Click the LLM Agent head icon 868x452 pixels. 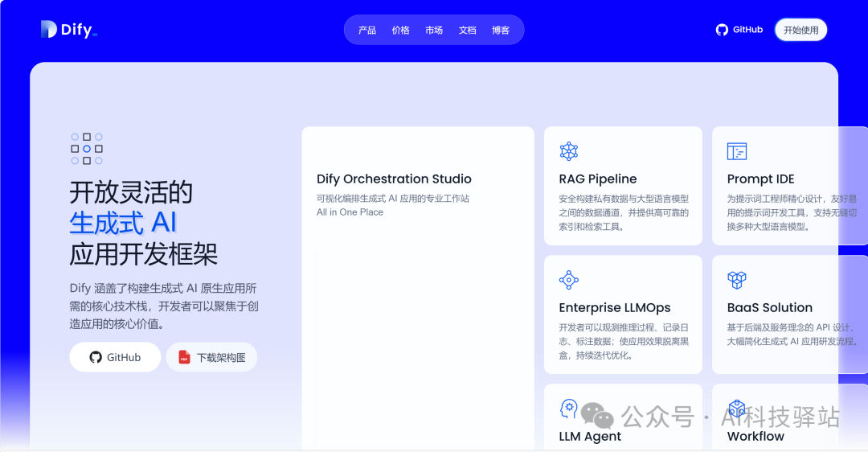(568, 409)
